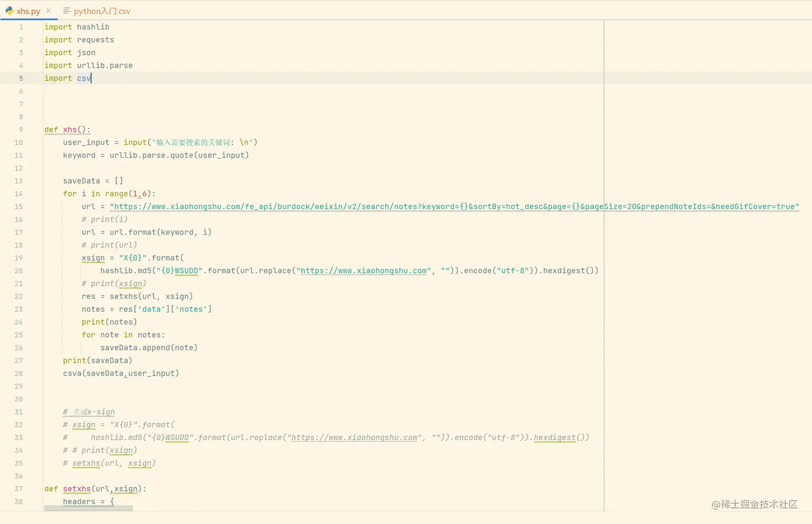Click the 'def xhs():' function definition

coord(67,130)
